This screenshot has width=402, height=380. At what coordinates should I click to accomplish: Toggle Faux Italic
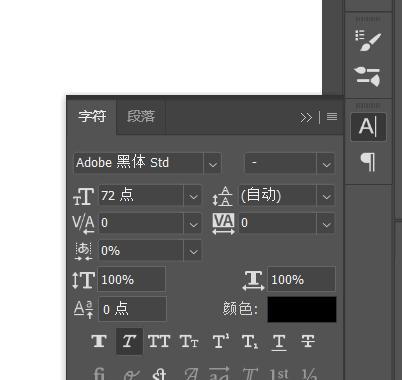[x=129, y=341]
